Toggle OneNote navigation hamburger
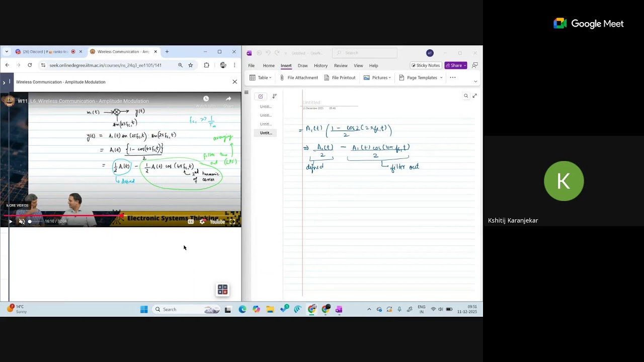Image resolution: width=644 pixels, height=362 pixels. 247,93
